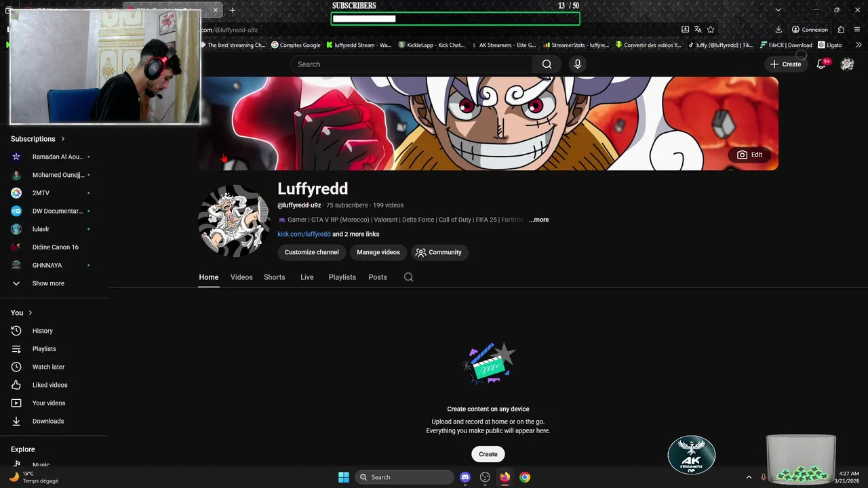The image size is (868, 488).
Task: Open Chrome from the taskbar
Action: pyautogui.click(x=525, y=477)
